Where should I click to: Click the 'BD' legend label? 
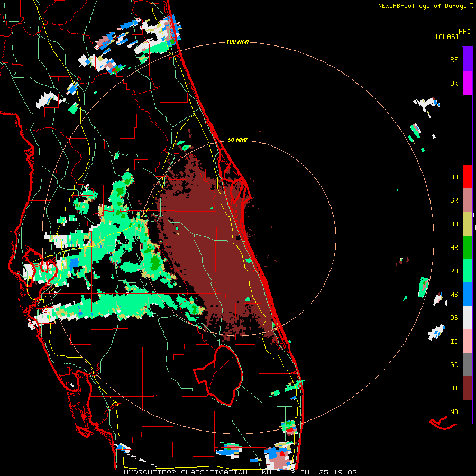454,224
